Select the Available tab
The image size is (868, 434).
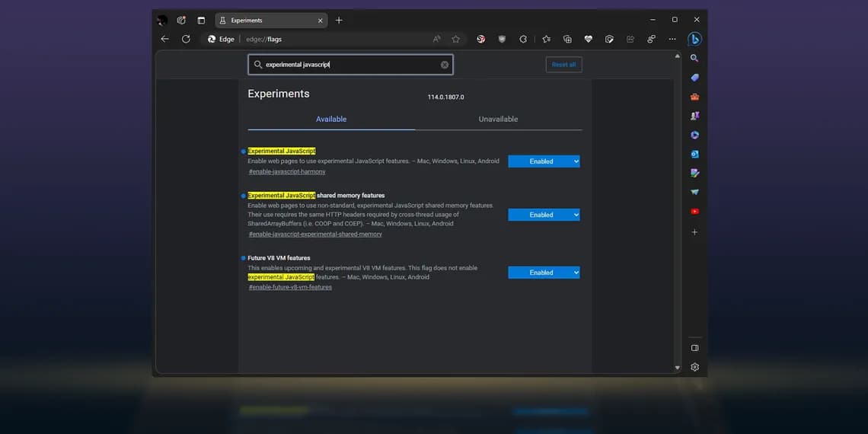pos(331,120)
